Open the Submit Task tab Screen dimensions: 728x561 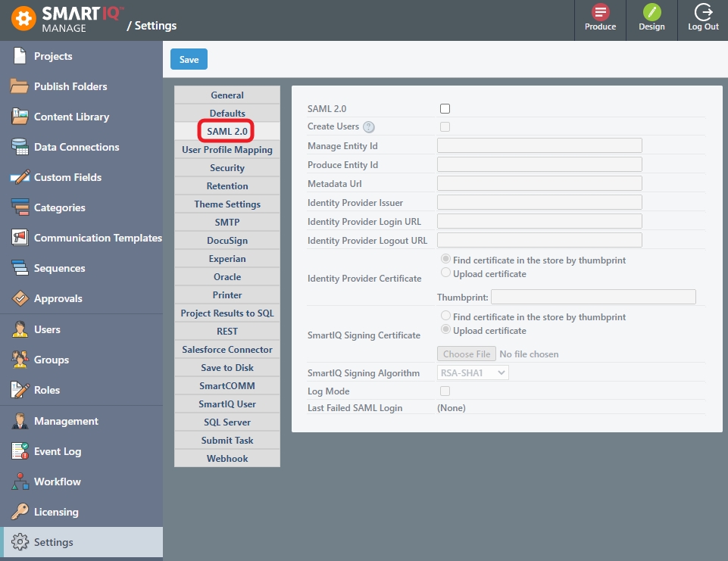227,441
